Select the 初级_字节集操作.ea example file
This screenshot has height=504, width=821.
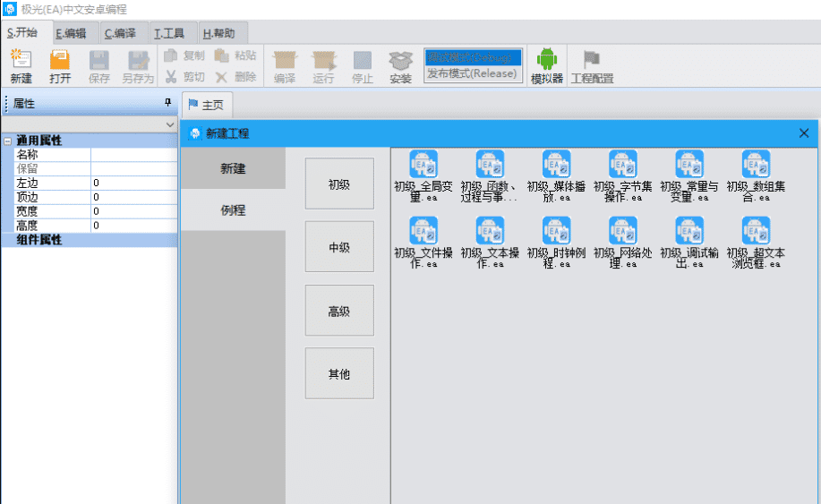[622, 175]
